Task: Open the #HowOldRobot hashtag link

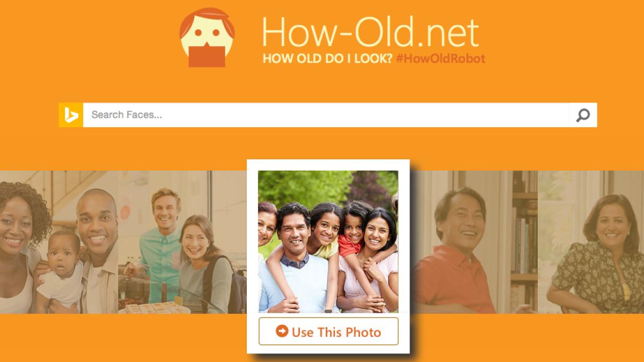Action: point(440,58)
